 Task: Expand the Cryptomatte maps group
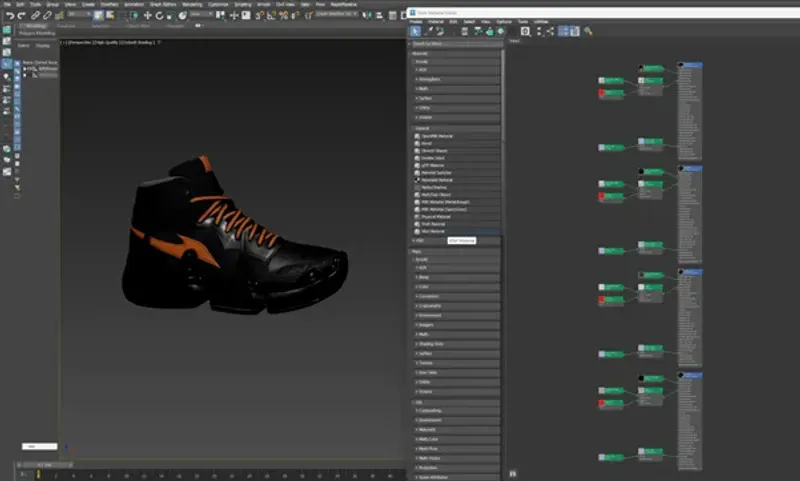tap(456, 306)
